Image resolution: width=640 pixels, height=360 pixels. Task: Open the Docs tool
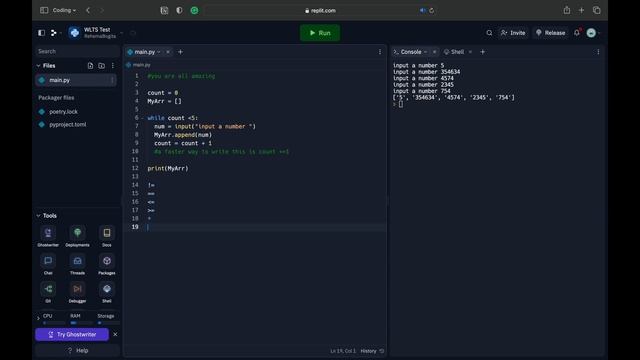(107, 236)
